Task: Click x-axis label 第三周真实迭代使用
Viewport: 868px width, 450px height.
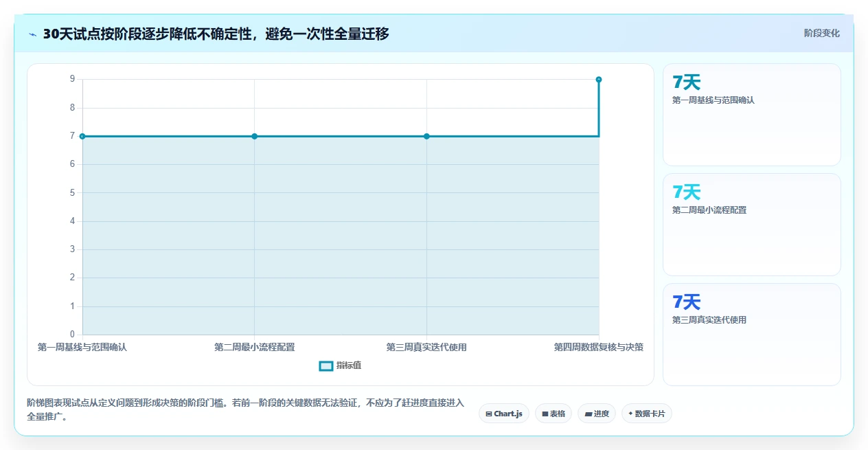Action: click(426, 348)
